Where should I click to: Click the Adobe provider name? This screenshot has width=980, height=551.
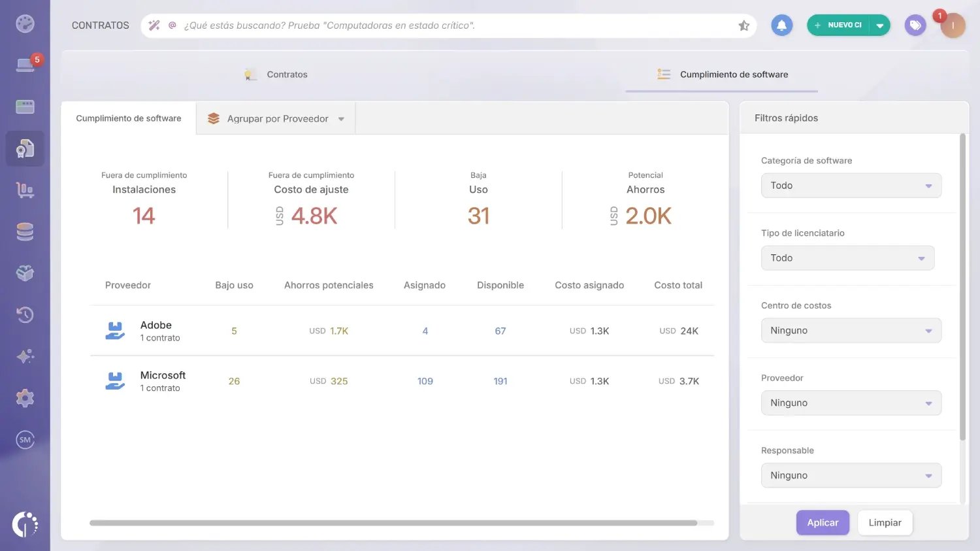point(156,325)
